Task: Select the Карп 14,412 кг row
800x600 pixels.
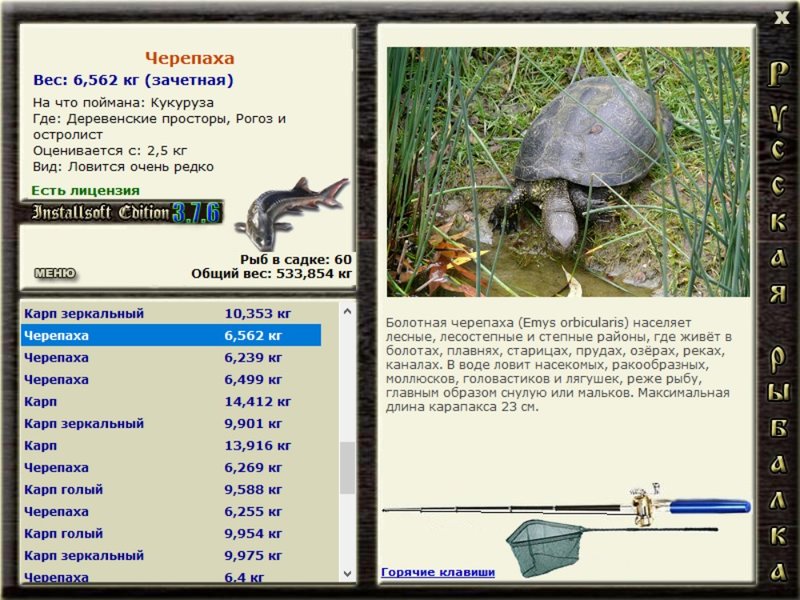Action: (171, 401)
